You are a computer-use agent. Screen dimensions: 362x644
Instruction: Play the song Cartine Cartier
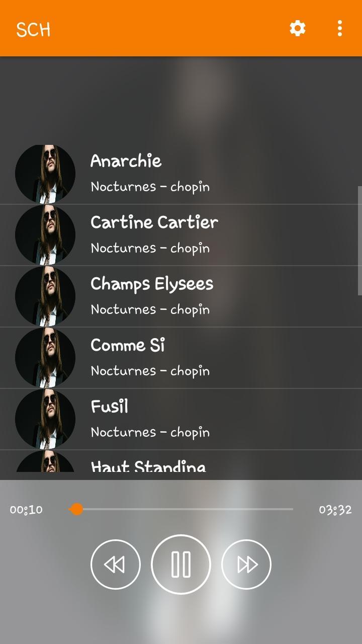tap(181, 235)
